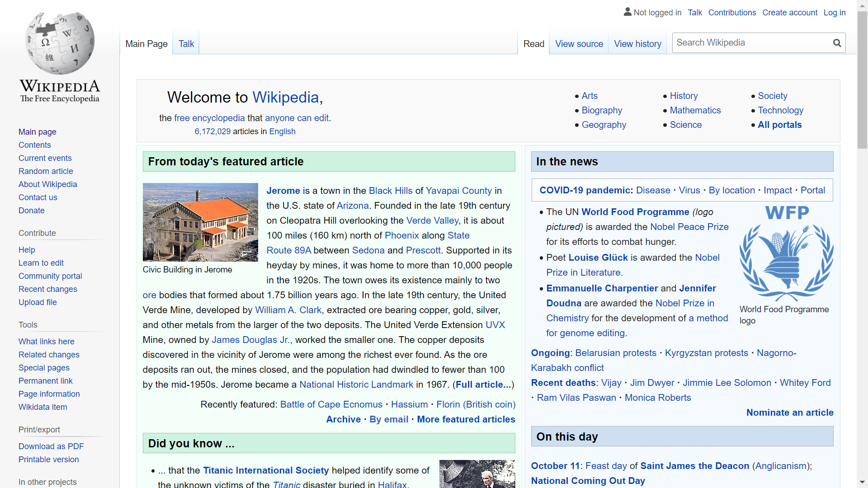Click Create account at the top

click(x=789, y=13)
